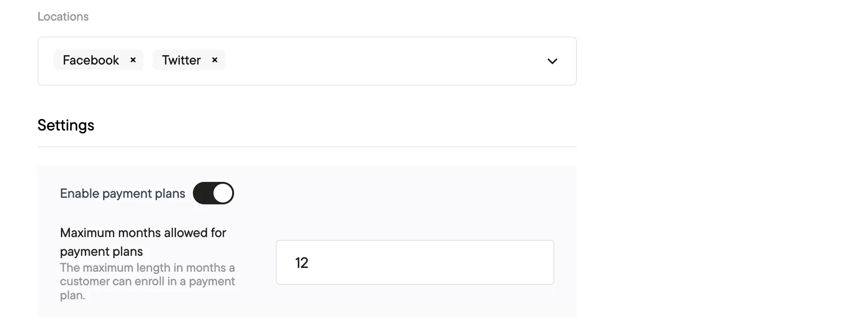This screenshot has height=332, width=868.
Task: Remove the Facebook location tag
Action: pyautogui.click(x=133, y=60)
